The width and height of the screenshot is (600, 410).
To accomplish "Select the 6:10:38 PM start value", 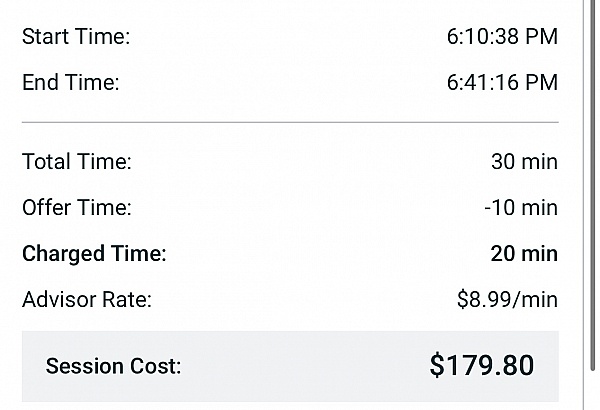I will [x=501, y=37].
